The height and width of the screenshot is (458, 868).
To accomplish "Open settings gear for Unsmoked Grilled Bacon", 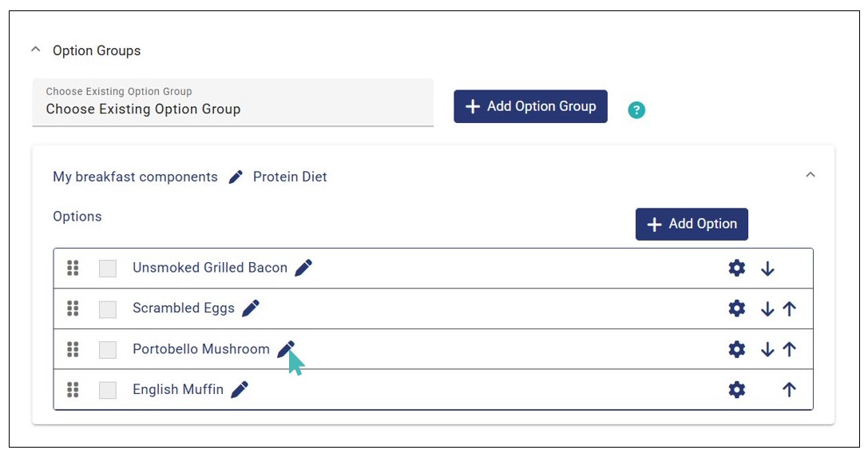I will [x=737, y=269].
